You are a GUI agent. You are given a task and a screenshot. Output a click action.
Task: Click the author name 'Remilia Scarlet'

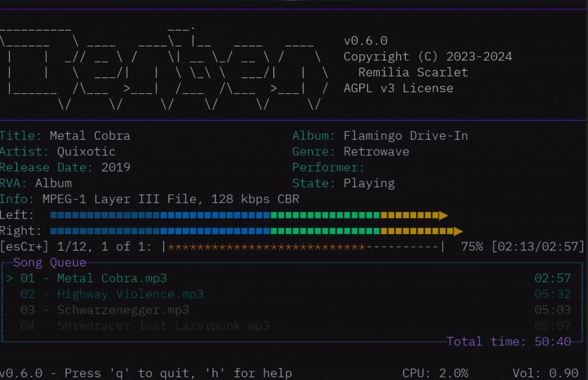point(413,73)
